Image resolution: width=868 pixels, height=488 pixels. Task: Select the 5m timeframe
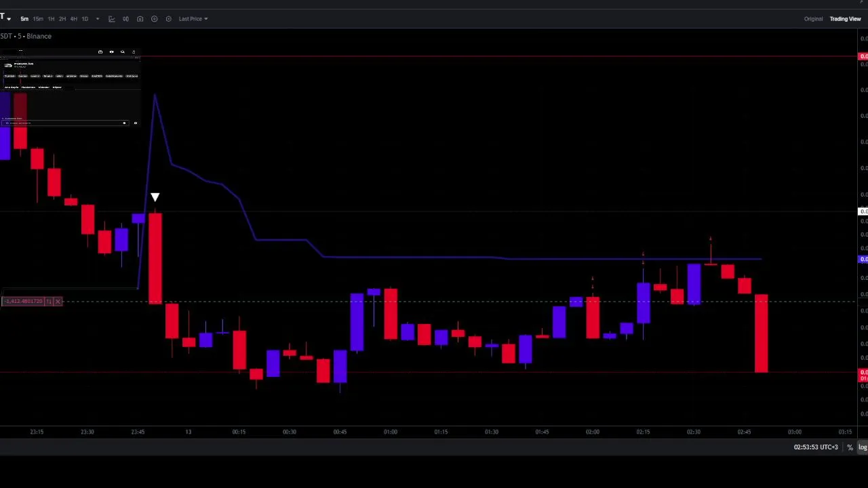pyautogui.click(x=24, y=19)
